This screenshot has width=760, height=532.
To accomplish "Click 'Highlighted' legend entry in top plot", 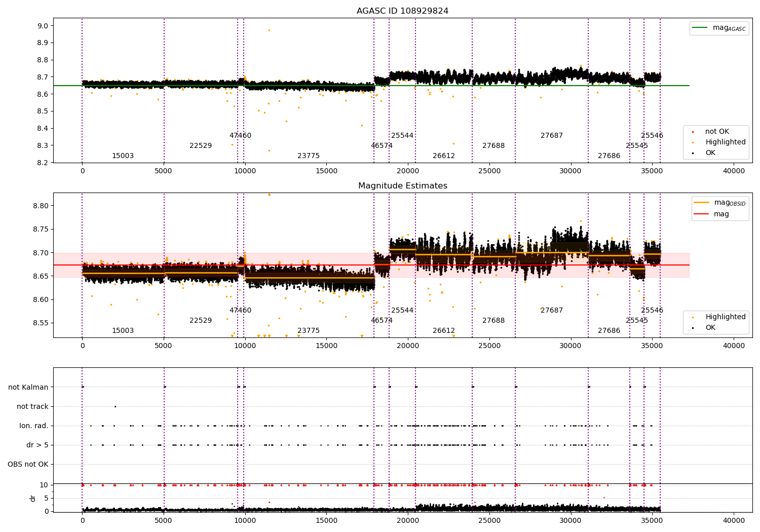I will tap(719, 142).
